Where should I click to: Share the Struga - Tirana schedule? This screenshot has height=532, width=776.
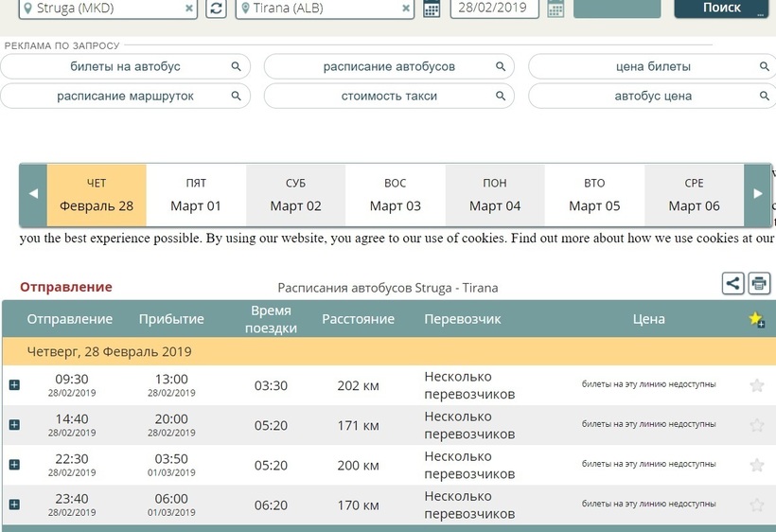coord(732,283)
